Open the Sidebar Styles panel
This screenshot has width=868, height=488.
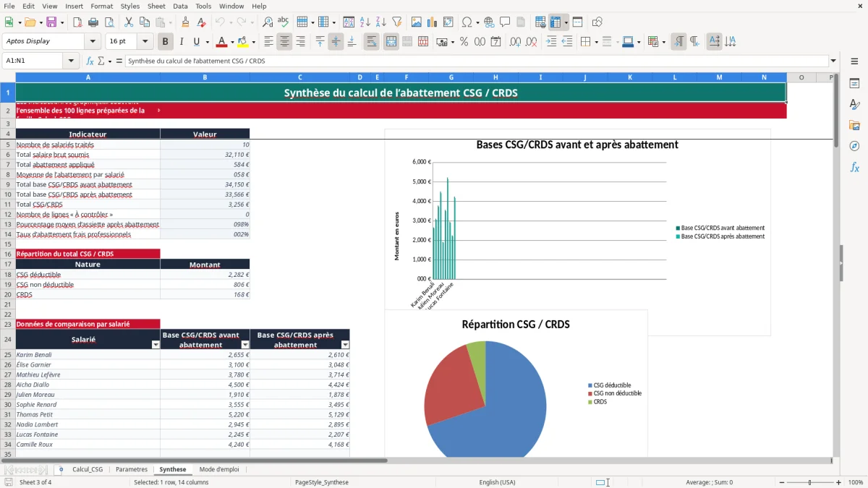coord(854,105)
